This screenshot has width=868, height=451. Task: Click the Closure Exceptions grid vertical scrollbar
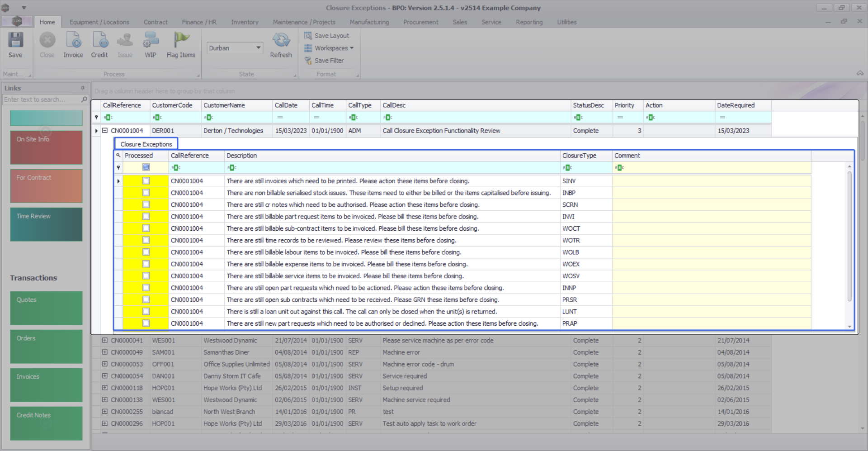[x=849, y=235]
